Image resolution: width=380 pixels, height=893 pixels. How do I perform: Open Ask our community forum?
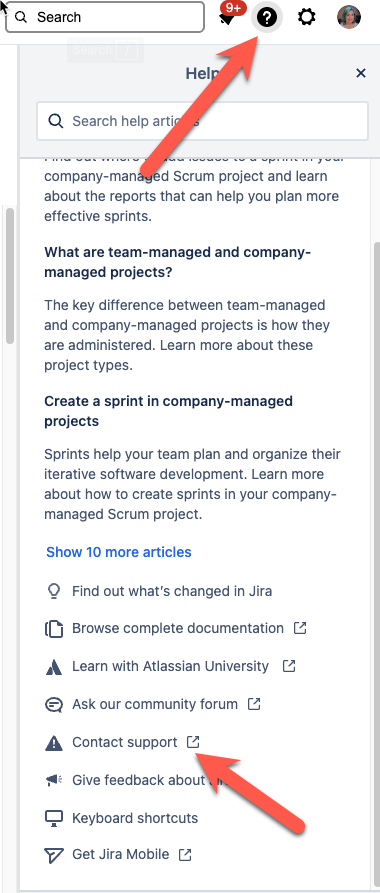(155, 704)
